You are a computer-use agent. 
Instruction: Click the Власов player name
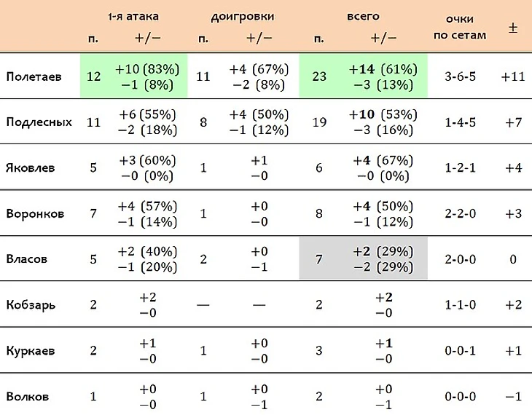point(26,259)
